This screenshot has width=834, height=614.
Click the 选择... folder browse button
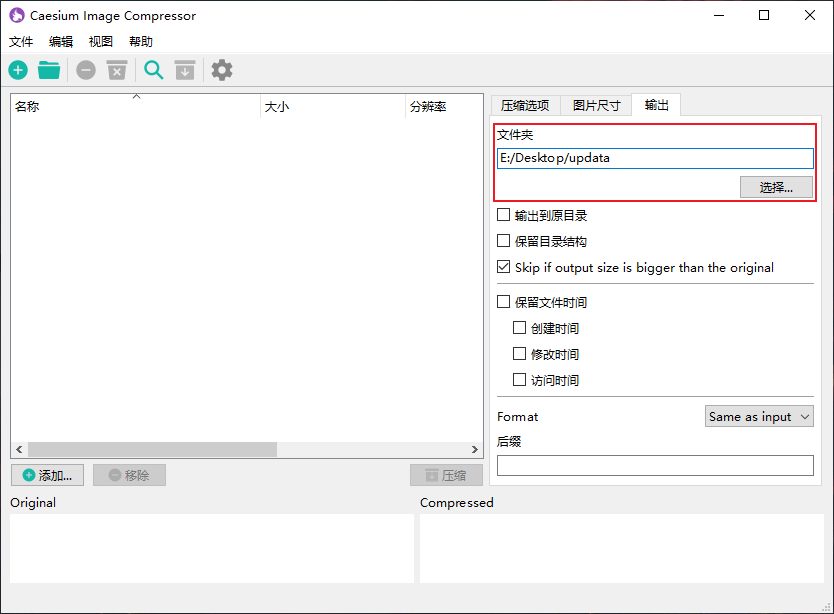tap(776, 187)
